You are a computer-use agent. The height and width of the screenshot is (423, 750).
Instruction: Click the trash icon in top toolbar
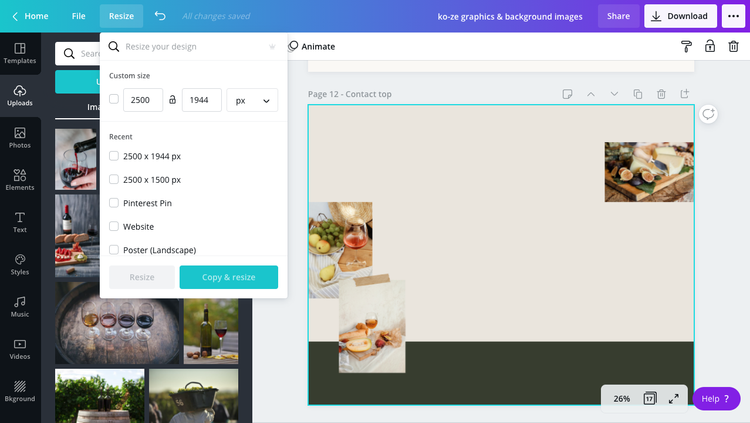tap(733, 46)
